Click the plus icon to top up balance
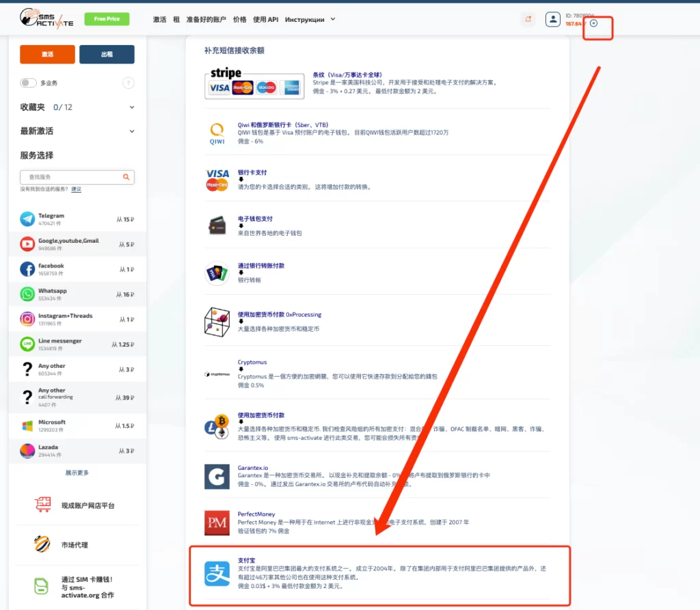The height and width of the screenshot is (610, 700). [x=594, y=23]
